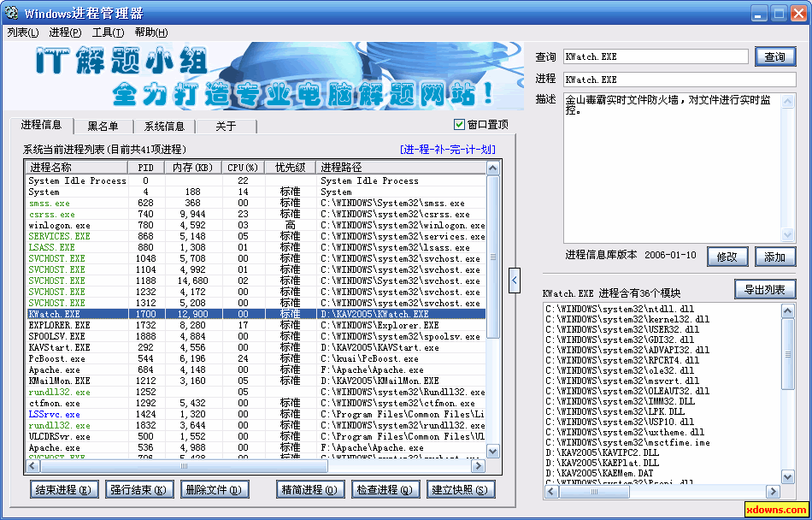
Task: Select the ctfmon.exe process row
Action: 256,403
